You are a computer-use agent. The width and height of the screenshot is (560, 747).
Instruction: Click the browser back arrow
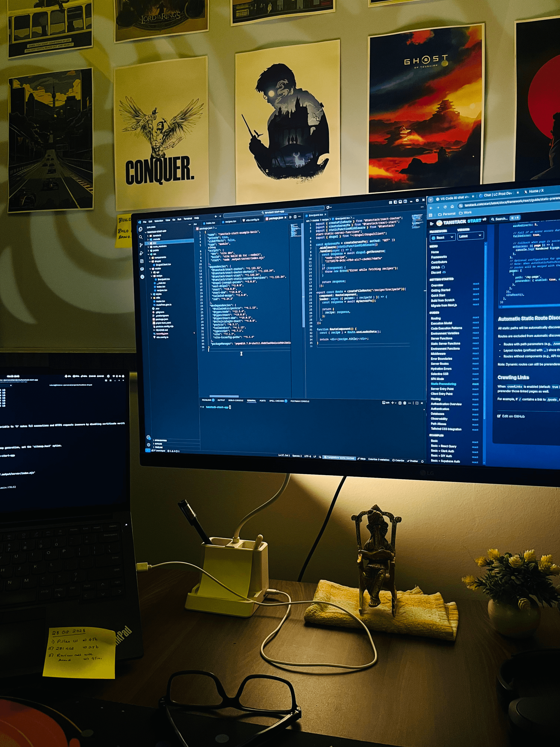(x=431, y=208)
